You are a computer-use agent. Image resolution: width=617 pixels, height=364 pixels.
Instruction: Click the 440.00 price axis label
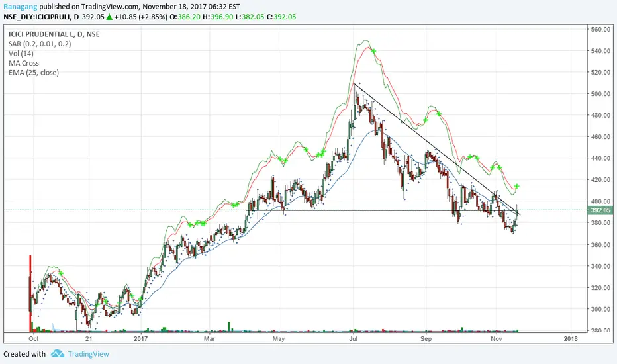(x=600, y=158)
